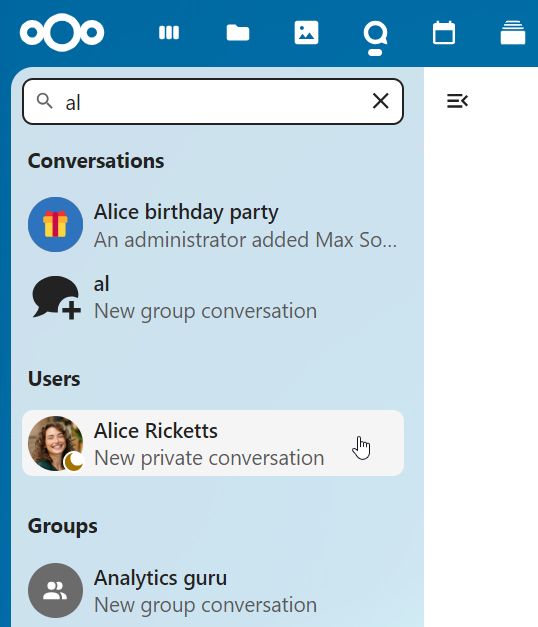Create new group conversation named 'al'
This screenshot has height=627, width=538.
[x=213, y=298]
